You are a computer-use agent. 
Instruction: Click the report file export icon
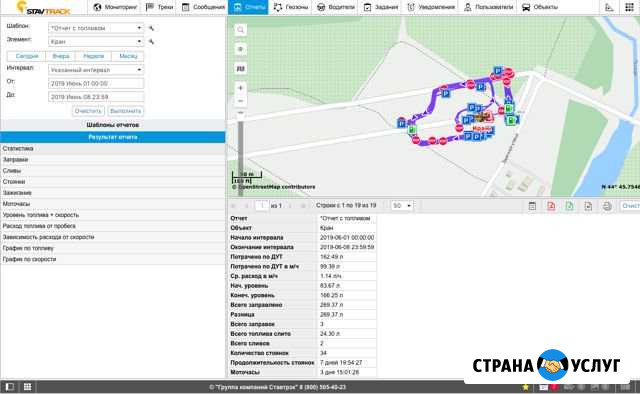[588, 206]
